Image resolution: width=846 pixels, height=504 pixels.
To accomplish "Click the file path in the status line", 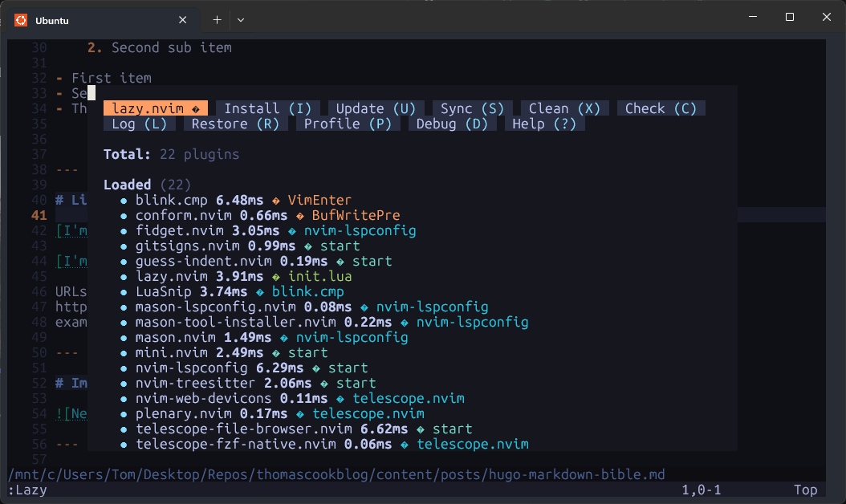I will click(336, 475).
